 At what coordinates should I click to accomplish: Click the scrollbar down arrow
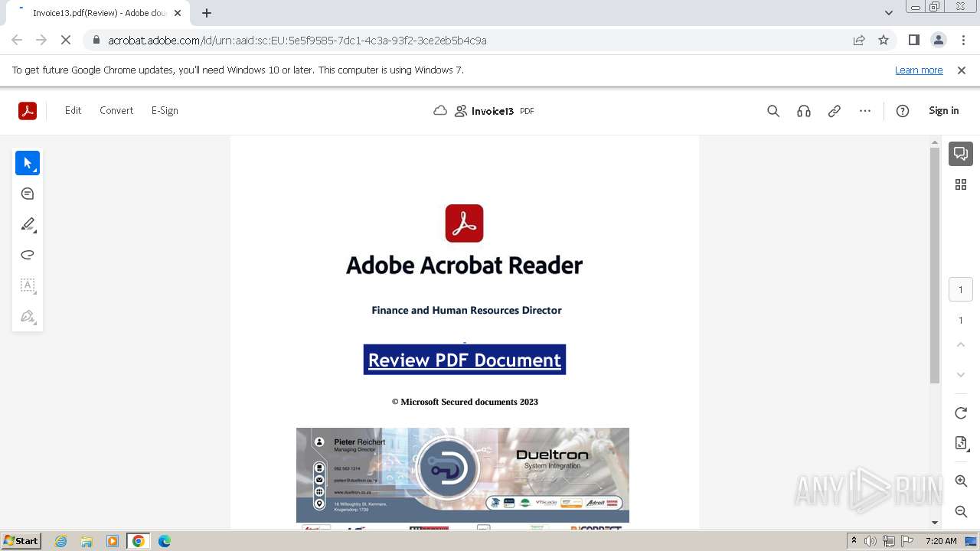coord(935,523)
